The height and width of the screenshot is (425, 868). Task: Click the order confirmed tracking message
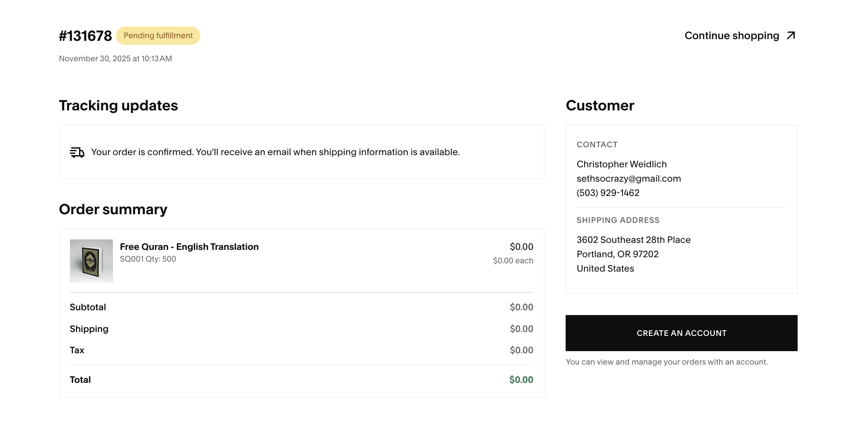(275, 152)
